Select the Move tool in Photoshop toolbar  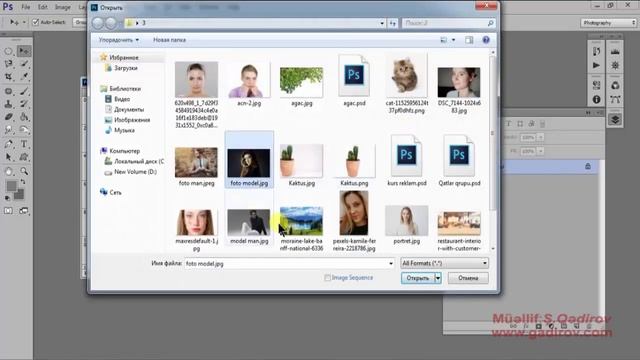(x=24, y=51)
